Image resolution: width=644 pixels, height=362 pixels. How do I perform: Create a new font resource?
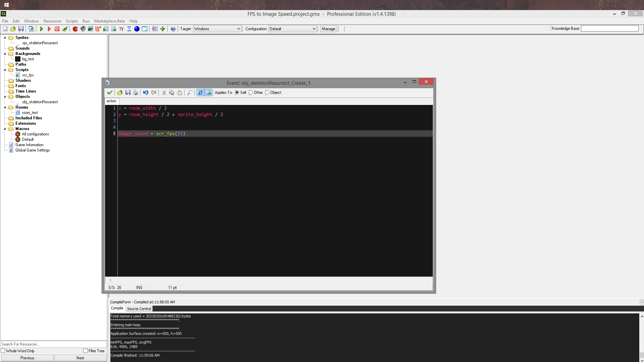pos(121,29)
